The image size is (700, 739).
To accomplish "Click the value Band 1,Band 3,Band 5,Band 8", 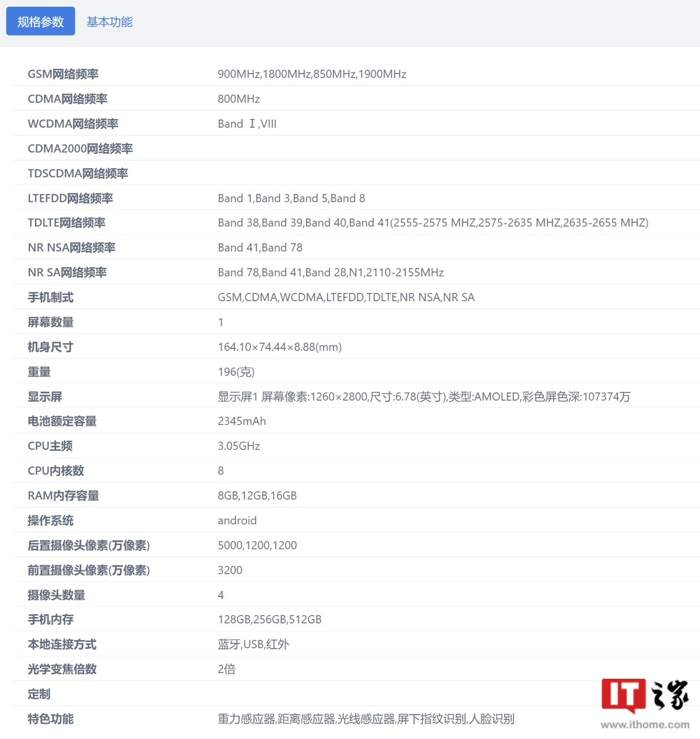I will tap(291, 198).
